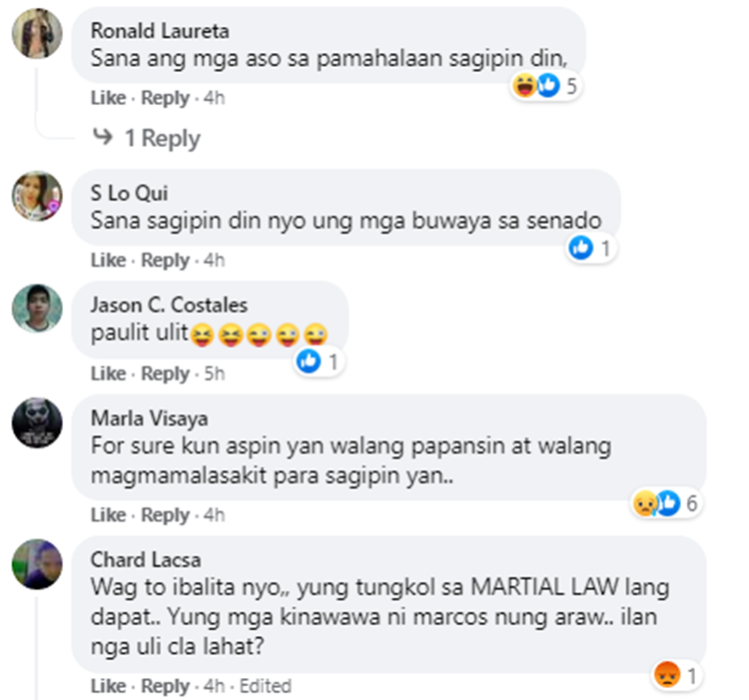Open Ronald Laureta's profile picture
The image size is (749, 700).
37,33
